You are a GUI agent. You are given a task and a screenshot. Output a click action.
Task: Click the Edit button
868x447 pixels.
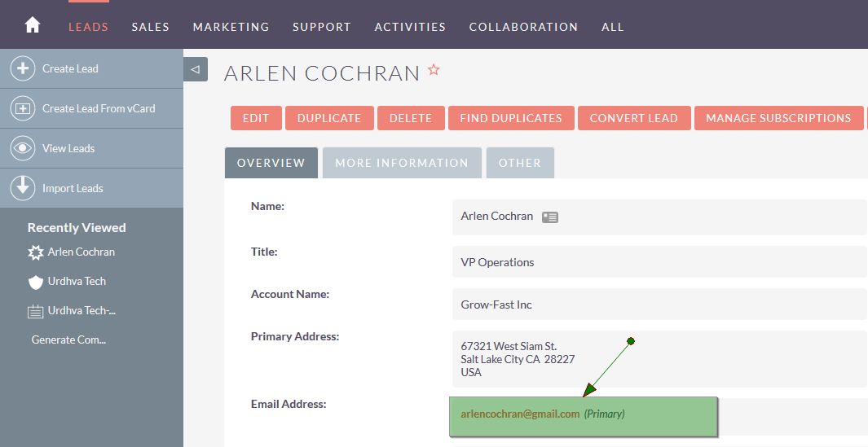click(256, 118)
